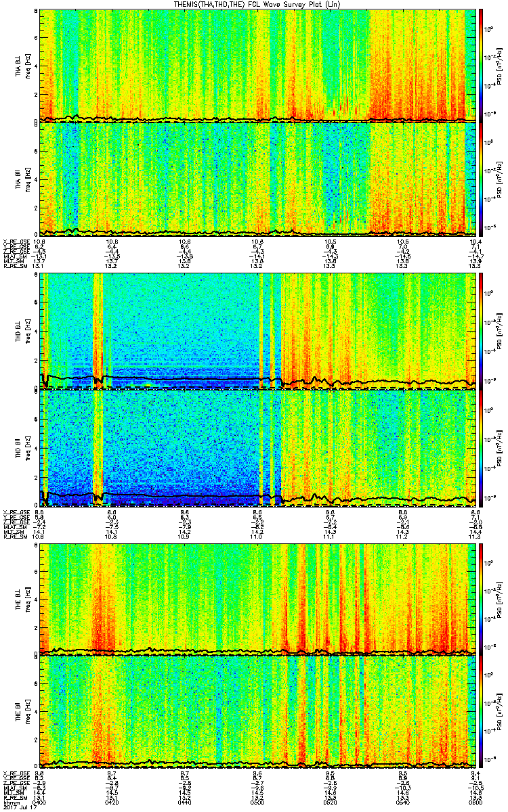The width and height of the screenshot is (508, 812).
Task: Select the THD B-perpendicular spectrogram panel
Action: coord(258,330)
